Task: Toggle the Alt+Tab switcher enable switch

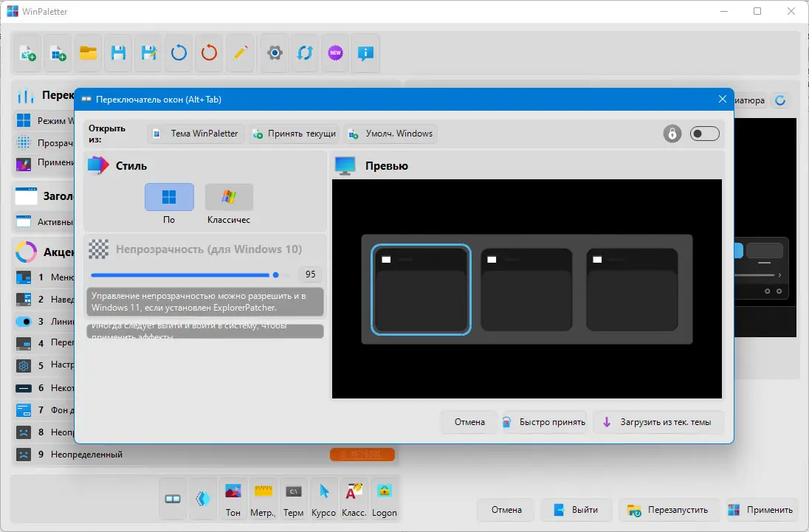Action: coord(704,134)
